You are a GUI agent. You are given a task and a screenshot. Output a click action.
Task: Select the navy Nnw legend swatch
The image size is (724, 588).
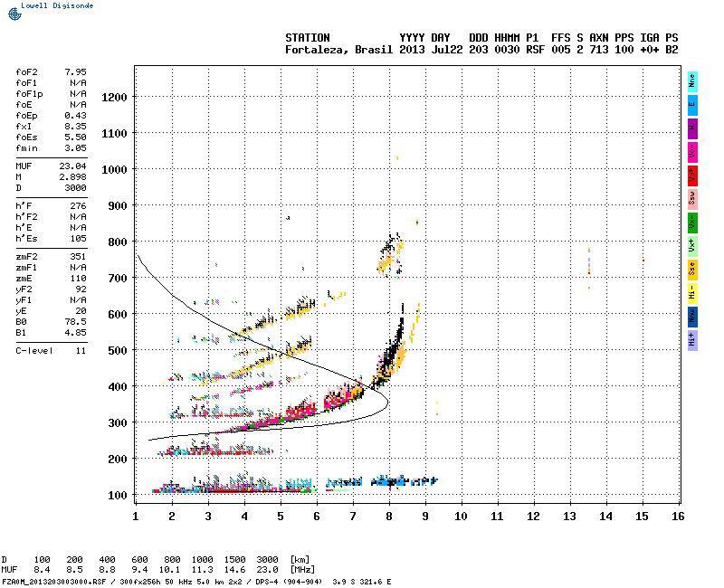click(692, 318)
